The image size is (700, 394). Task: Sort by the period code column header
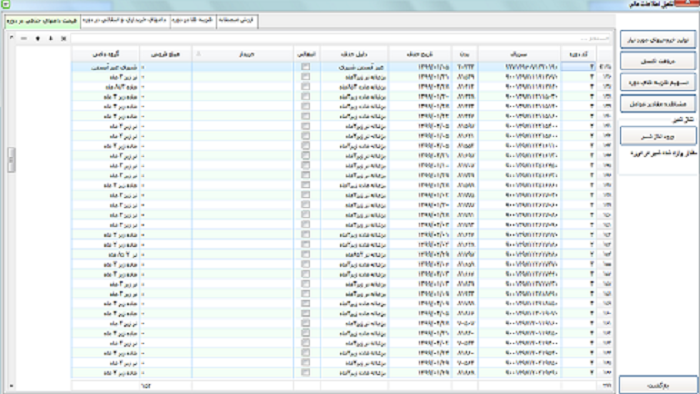[x=578, y=54]
